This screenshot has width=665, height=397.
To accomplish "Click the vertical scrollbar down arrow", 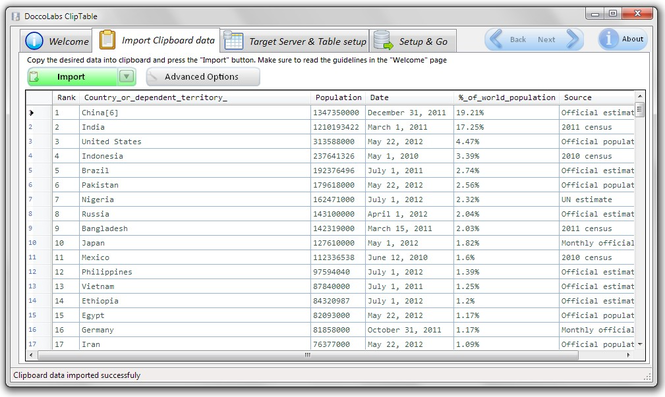I will pos(640,344).
